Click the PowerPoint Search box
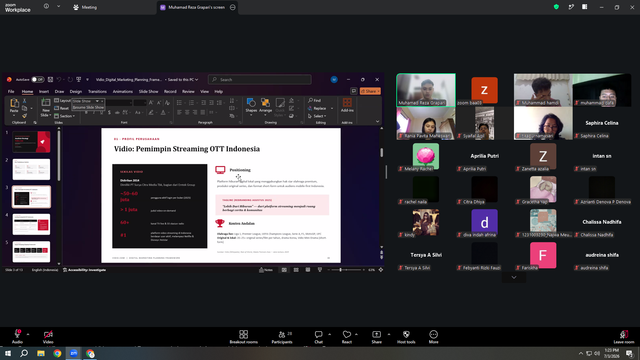The height and width of the screenshot is (360, 640). pos(260,80)
